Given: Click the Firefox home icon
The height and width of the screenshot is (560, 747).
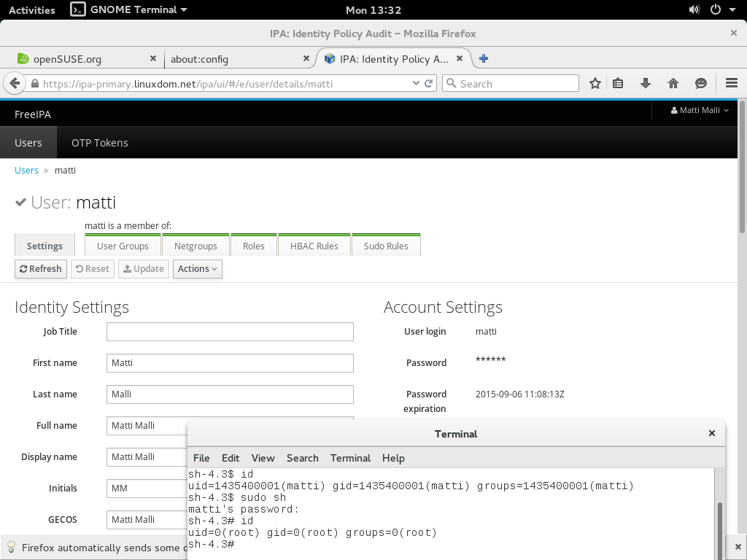Looking at the screenshot, I should coord(673,83).
